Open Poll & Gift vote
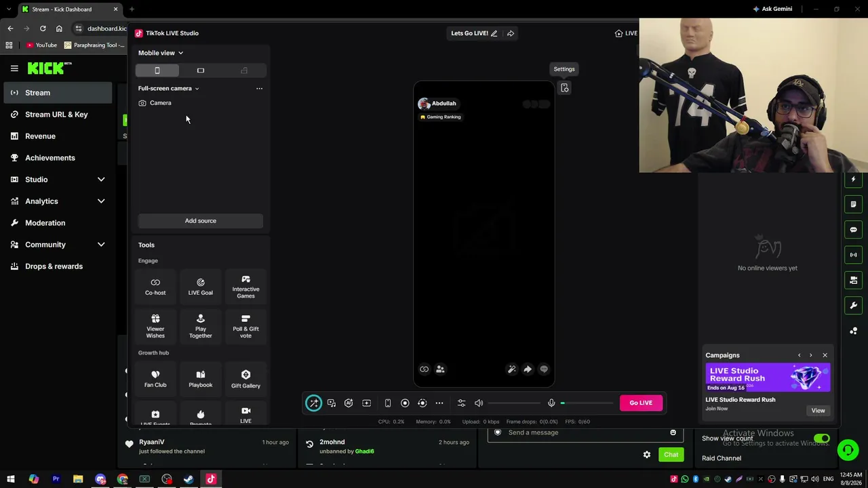This screenshot has width=868, height=488. (245, 326)
